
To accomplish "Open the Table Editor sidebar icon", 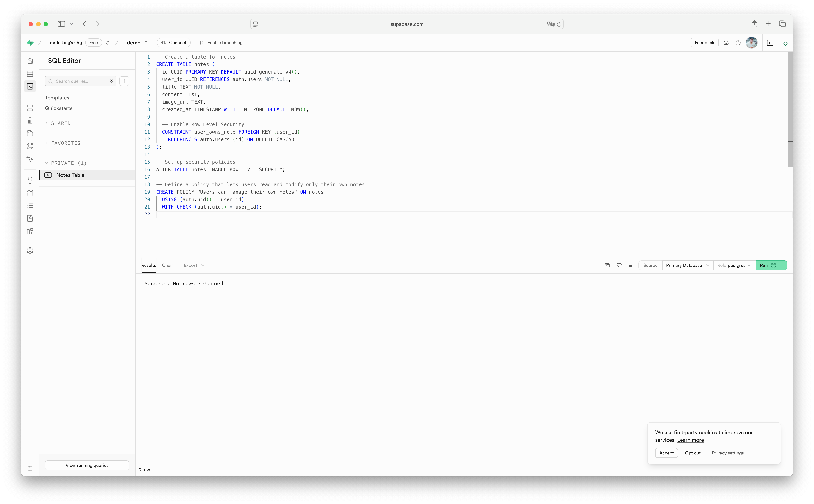I will (x=30, y=74).
